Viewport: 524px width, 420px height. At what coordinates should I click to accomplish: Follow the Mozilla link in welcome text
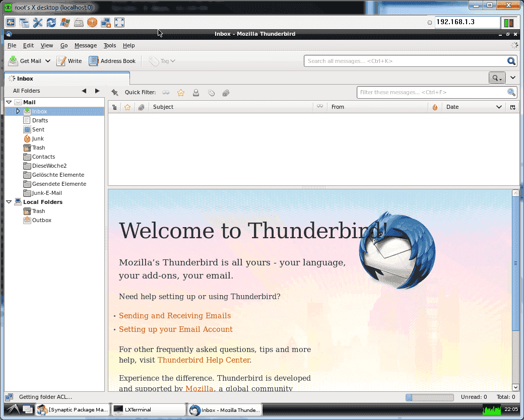coord(199,388)
